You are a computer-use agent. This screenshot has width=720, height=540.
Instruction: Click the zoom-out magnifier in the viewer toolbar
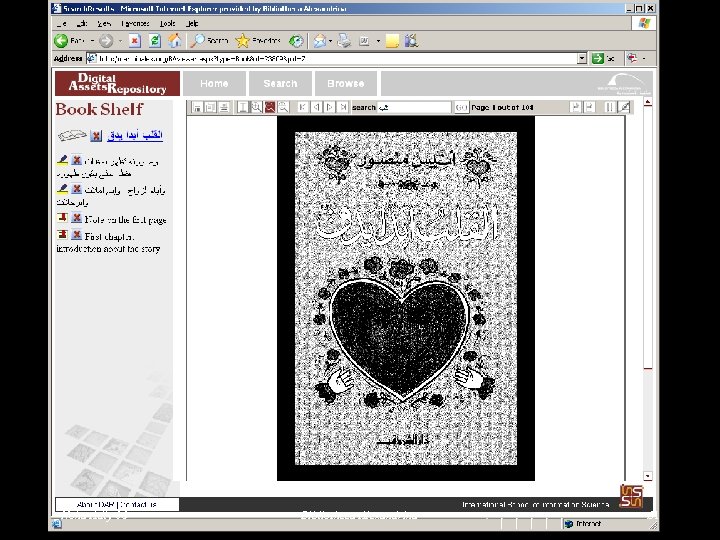pyautogui.click(x=283, y=107)
